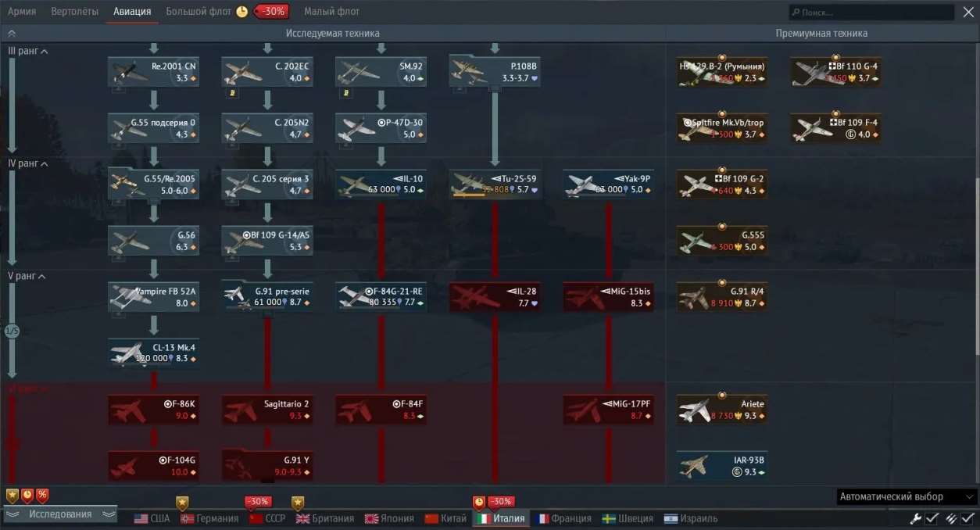
Task: Select premium Bf 110 G-4 aircraft
Action: coord(836,72)
